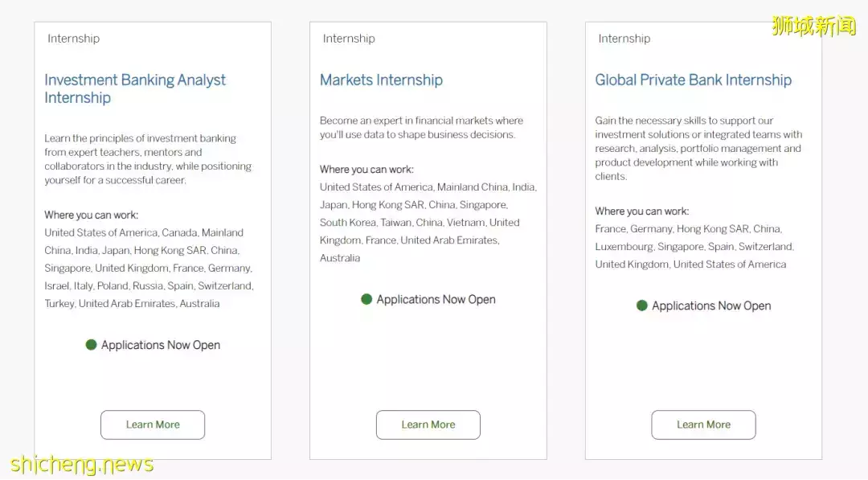Click the Investment Banking location list text
868x480 pixels.
point(149,268)
